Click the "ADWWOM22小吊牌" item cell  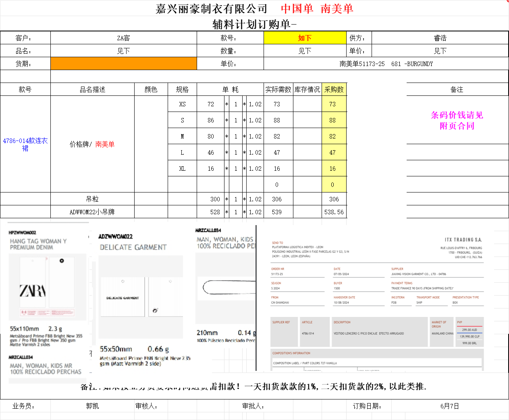tap(92, 212)
